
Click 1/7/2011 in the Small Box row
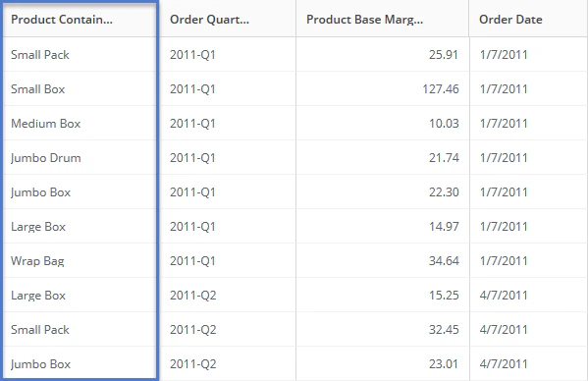click(x=504, y=89)
